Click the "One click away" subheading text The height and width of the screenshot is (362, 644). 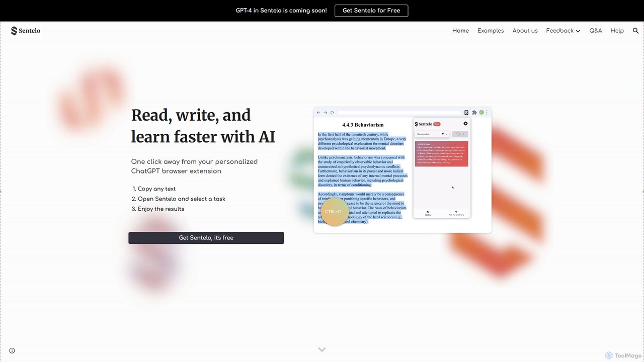[x=194, y=166]
